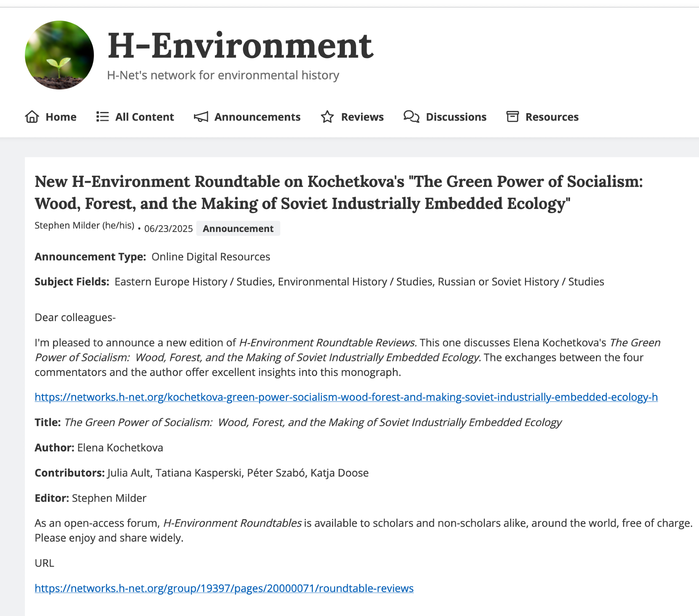Click the archive box Resources icon
This screenshot has height=616, width=699.
click(x=512, y=117)
